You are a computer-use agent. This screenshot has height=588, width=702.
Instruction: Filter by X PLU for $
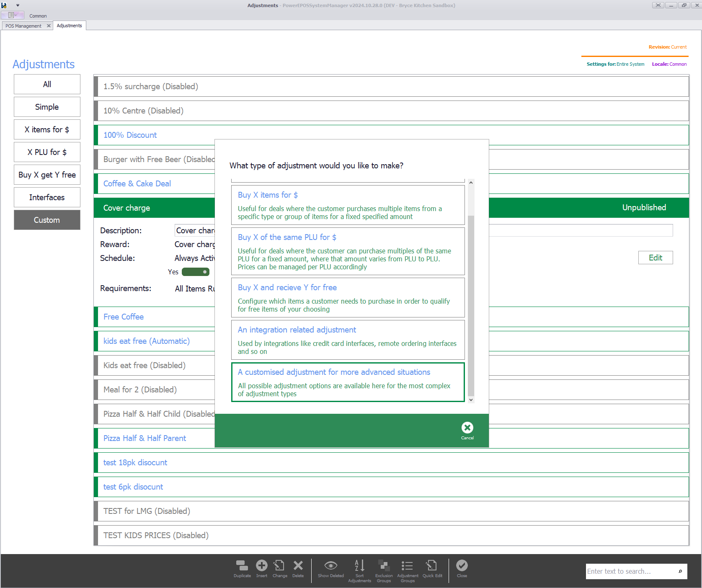(x=47, y=152)
